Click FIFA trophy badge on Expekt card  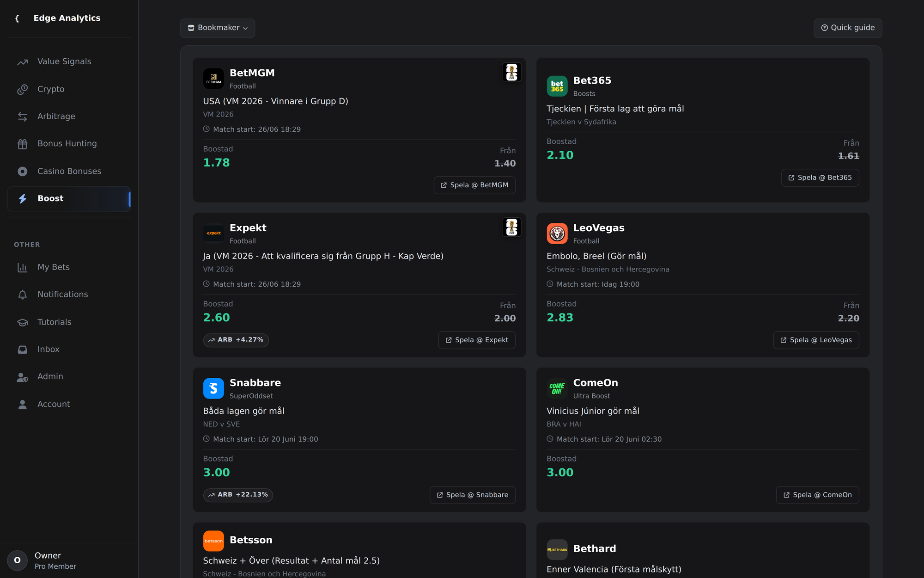tap(511, 228)
